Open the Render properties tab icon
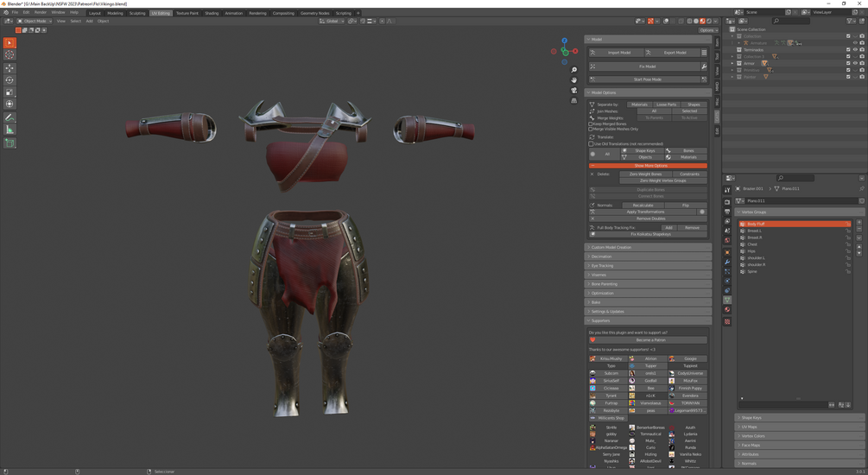The image size is (868, 475). pos(727,202)
